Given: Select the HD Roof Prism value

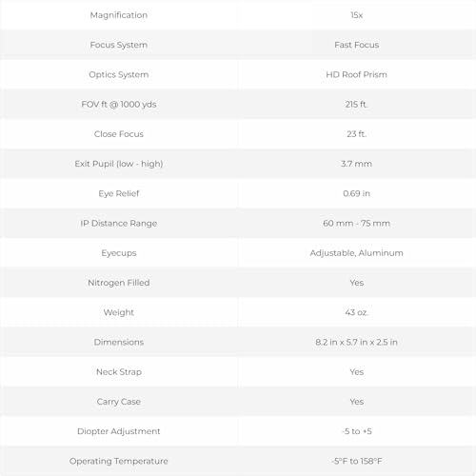Looking at the screenshot, I should click(x=356, y=74).
